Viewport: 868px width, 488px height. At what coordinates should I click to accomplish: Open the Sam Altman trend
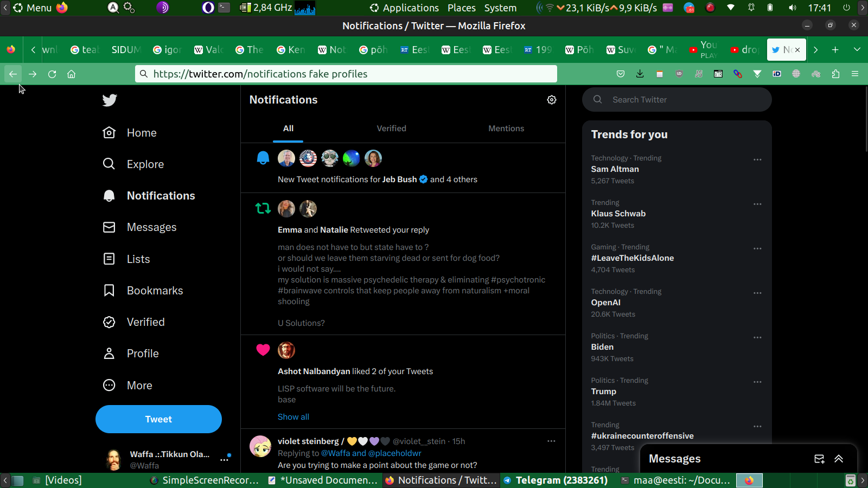point(615,169)
